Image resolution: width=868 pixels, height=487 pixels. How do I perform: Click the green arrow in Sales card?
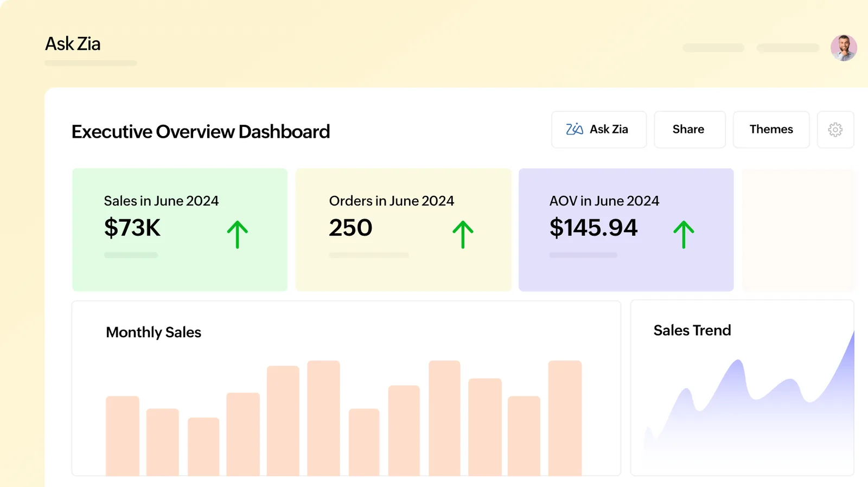point(238,234)
